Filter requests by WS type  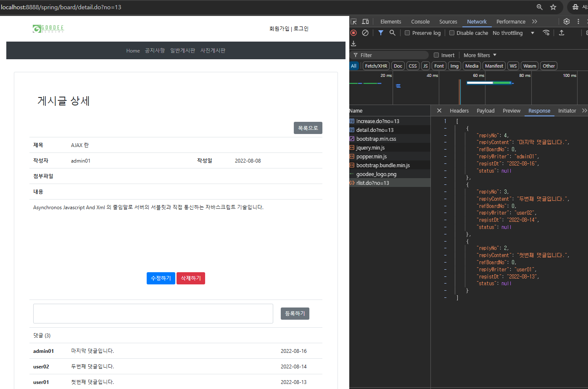point(513,66)
